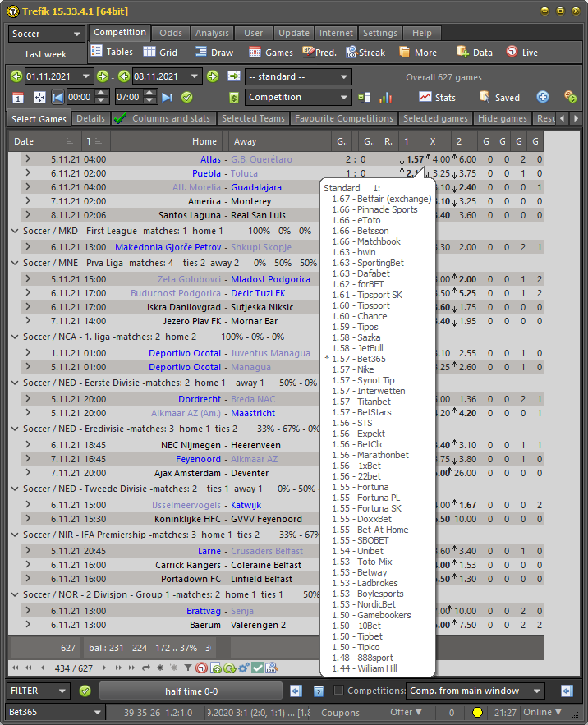
Task: Open Saved filters
Action: [x=498, y=97]
